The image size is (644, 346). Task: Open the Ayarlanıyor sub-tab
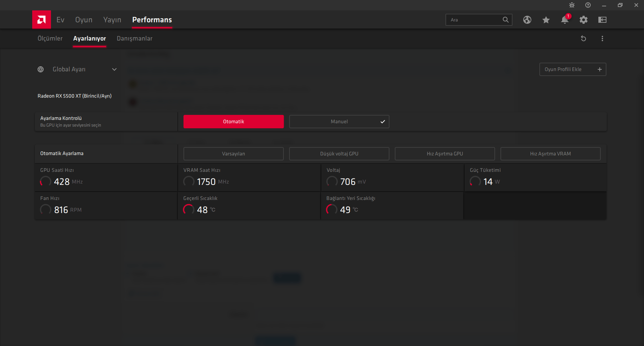(90, 39)
